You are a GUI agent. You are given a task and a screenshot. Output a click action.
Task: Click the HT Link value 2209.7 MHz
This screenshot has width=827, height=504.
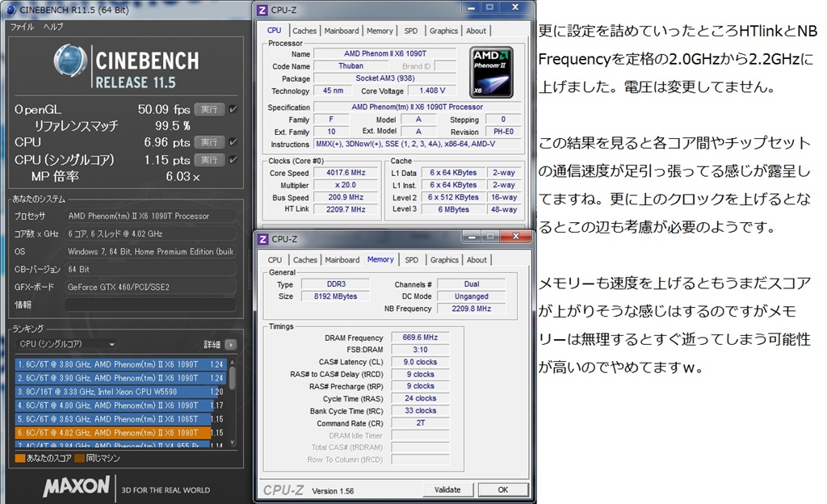[346, 209]
